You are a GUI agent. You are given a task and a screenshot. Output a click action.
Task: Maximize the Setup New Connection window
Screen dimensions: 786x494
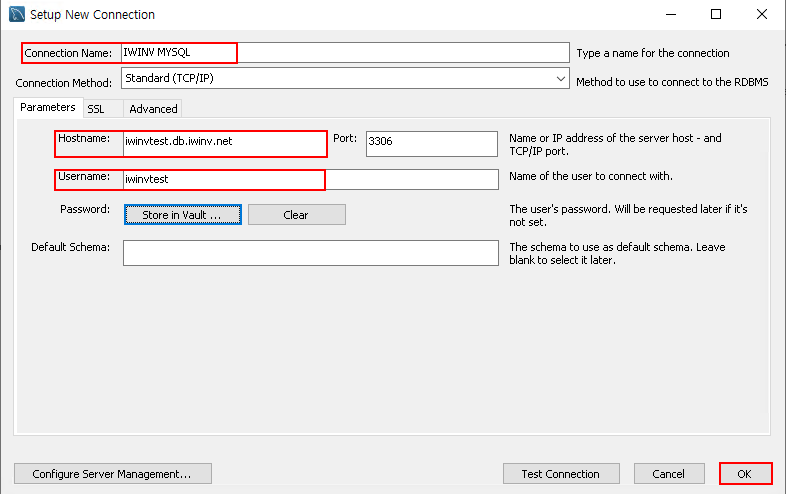point(716,15)
